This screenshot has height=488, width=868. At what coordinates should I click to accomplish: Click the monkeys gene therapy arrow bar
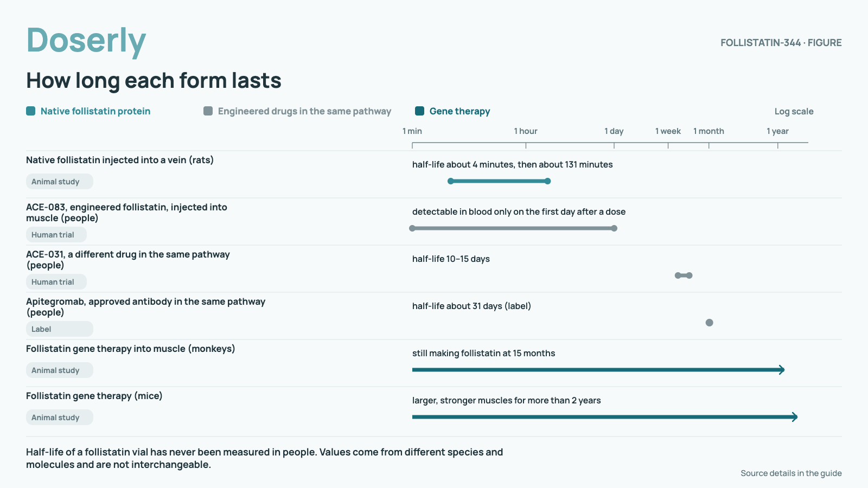point(598,370)
